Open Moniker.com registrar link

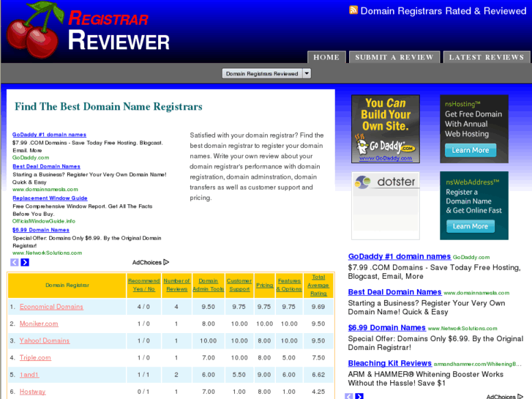[x=39, y=324]
